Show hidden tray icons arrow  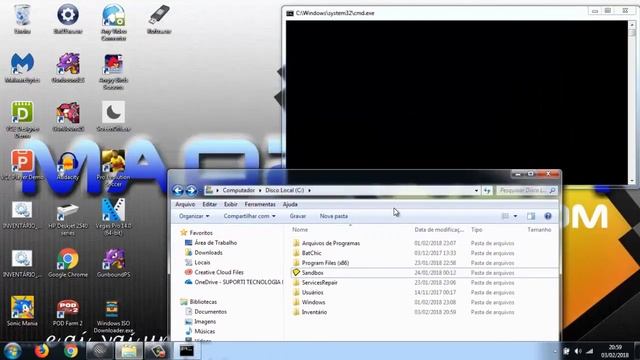[x=555, y=351]
